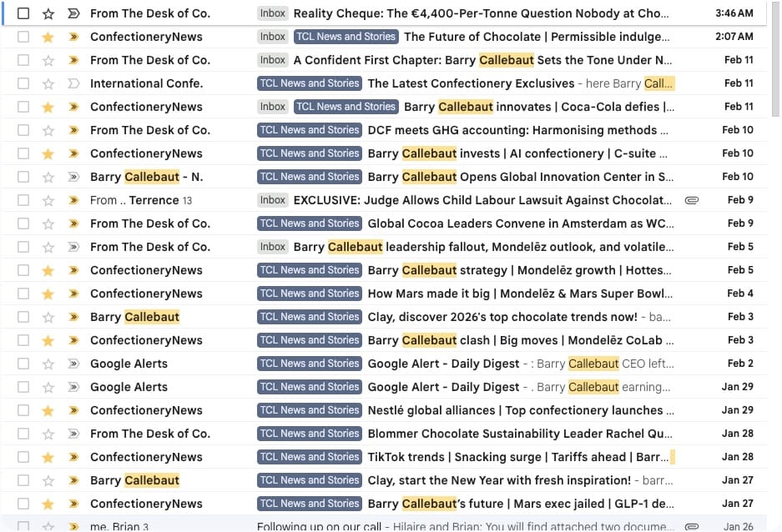The image size is (782, 532).
Task: Star the Reality Cheque email
Action: tap(48, 13)
